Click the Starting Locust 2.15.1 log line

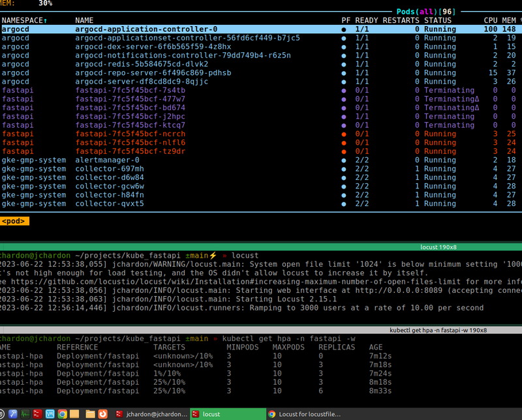tap(168, 299)
